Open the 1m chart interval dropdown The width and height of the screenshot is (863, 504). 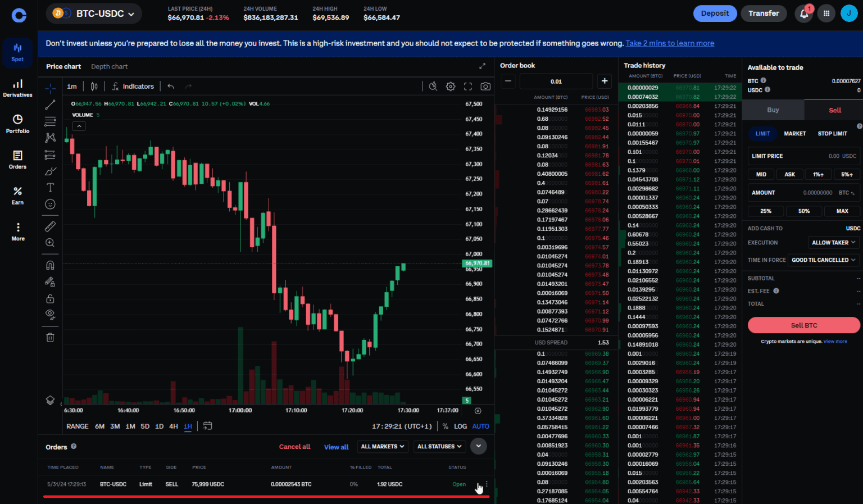coord(72,87)
